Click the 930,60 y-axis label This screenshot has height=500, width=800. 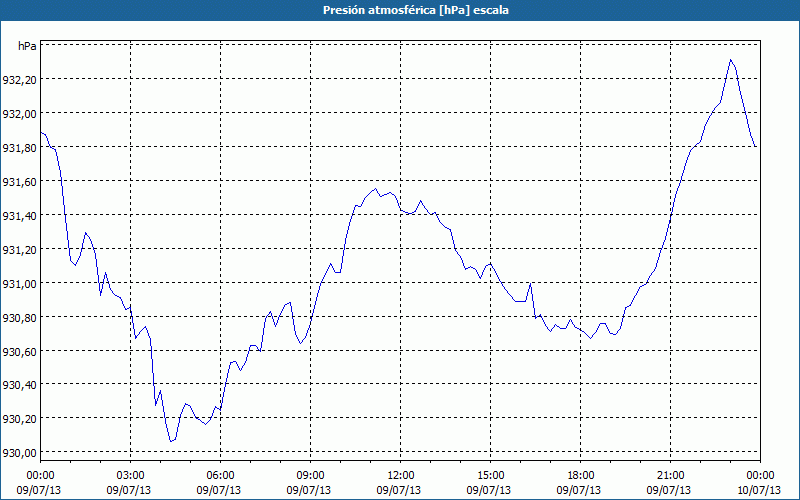[19, 351]
